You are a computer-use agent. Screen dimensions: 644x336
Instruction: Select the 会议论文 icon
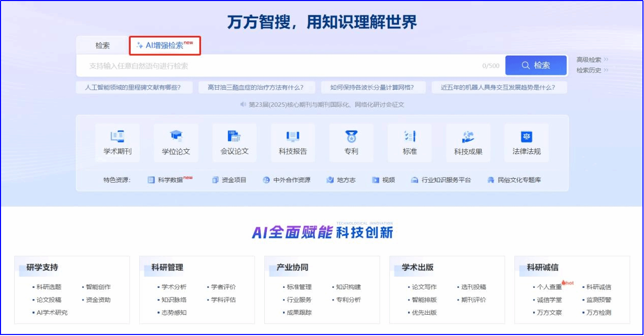click(x=234, y=137)
